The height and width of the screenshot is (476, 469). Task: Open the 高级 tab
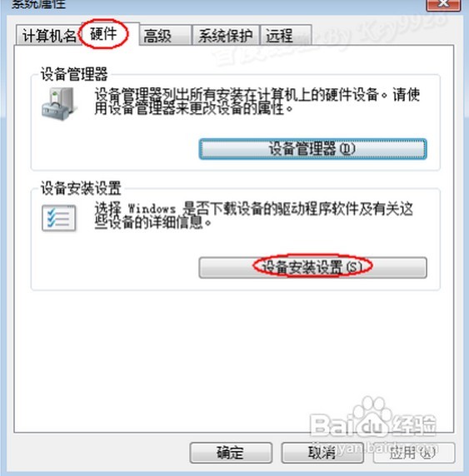pos(165,36)
